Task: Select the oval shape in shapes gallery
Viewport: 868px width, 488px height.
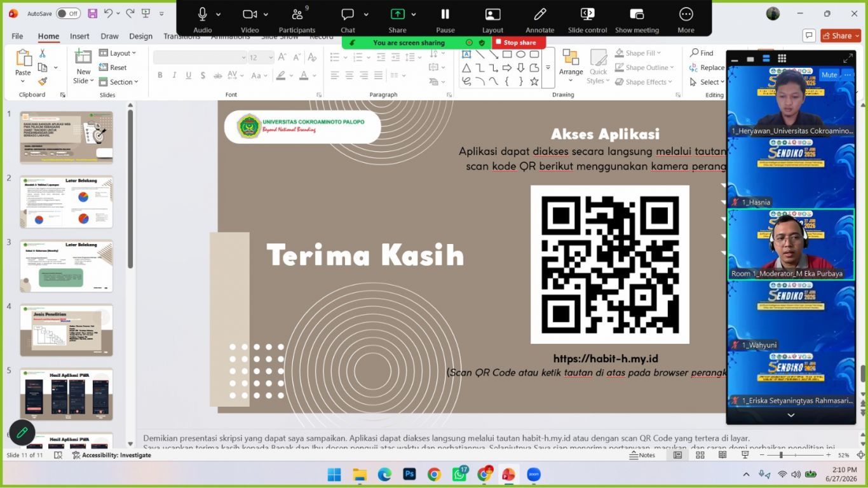Action: click(520, 54)
